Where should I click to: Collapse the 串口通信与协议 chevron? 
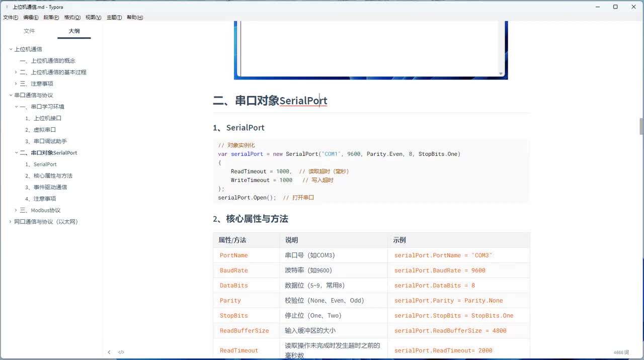coord(11,96)
